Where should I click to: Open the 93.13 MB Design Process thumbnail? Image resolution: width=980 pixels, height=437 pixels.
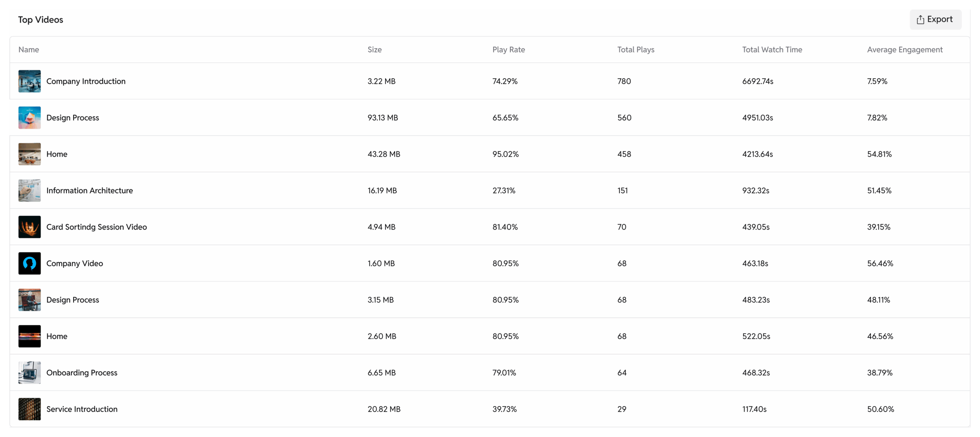(x=29, y=117)
